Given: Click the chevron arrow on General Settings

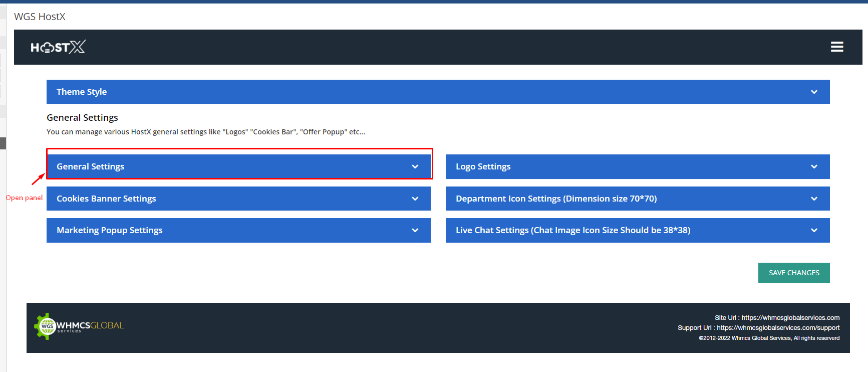Looking at the screenshot, I should (415, 167).
